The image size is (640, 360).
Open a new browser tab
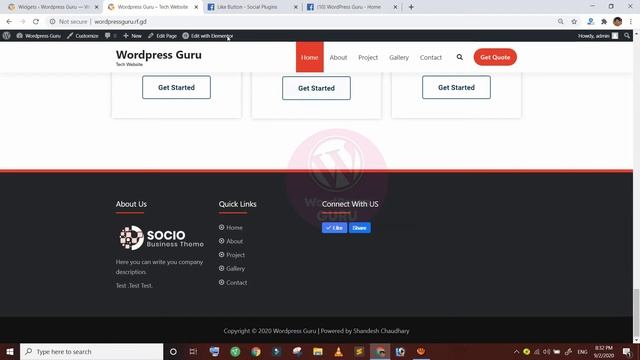(411, 7)
